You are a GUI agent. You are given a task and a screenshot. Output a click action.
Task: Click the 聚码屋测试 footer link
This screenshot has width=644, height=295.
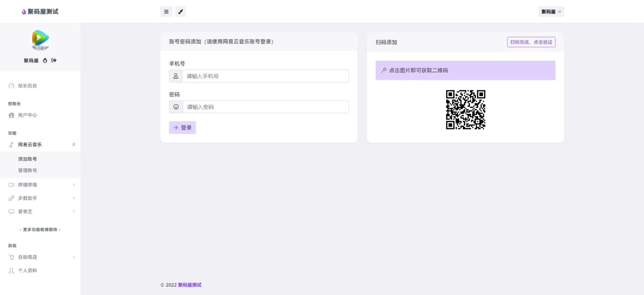[x=189, y=285]
